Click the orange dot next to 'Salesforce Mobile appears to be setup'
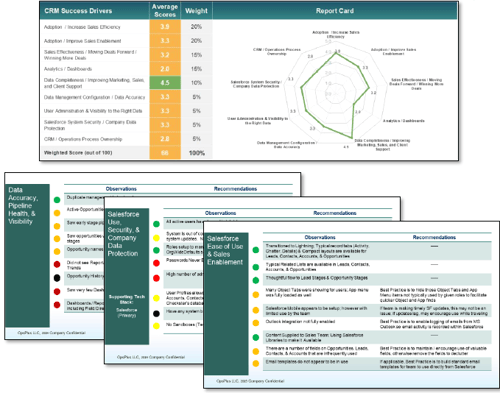The image size is (500, 393). tap(256, 310)
